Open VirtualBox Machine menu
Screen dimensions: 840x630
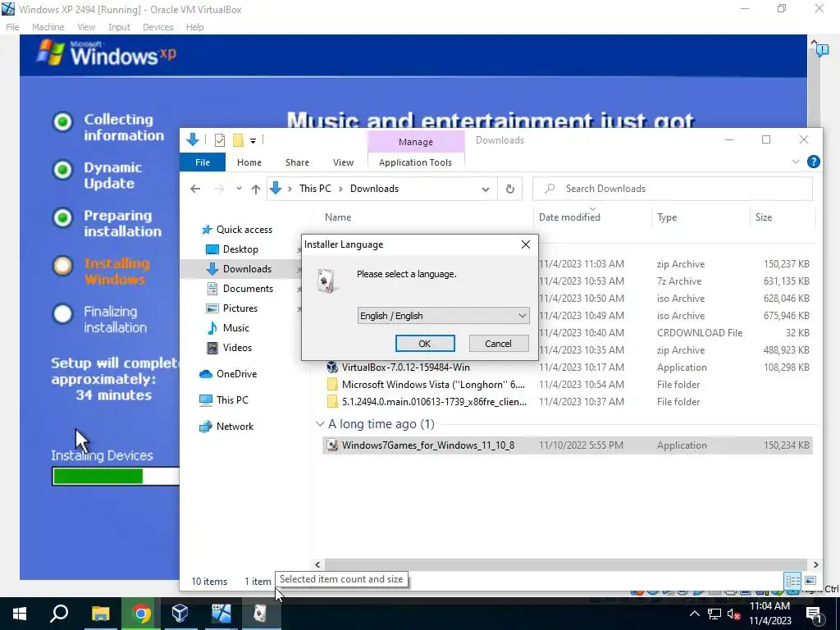point(48,27)
